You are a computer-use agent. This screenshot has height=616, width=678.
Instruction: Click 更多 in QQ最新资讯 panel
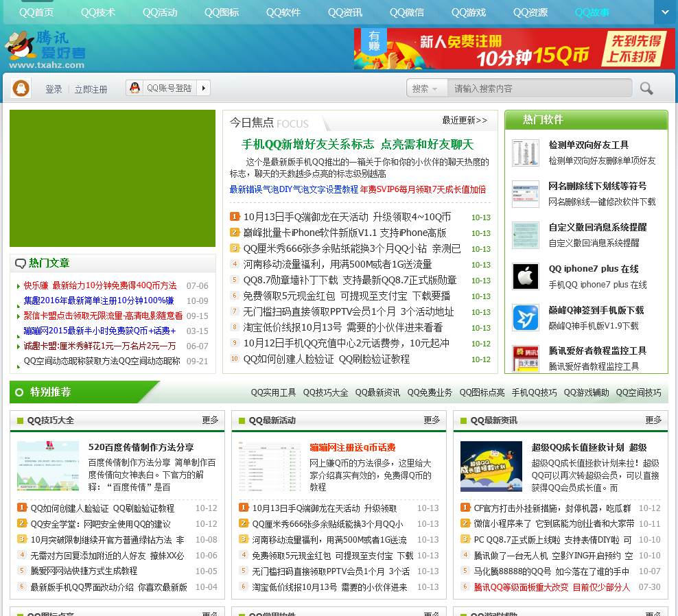point(653,420)
